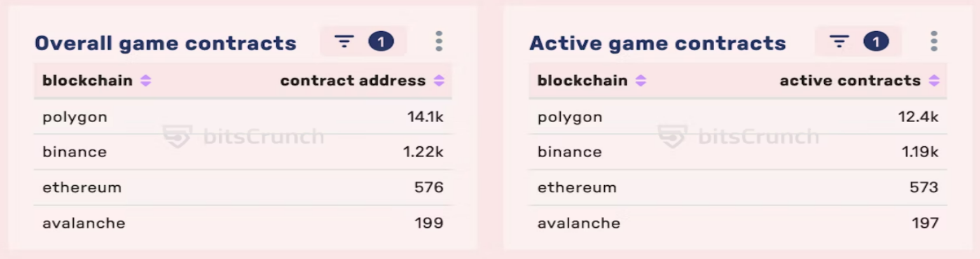Click the 'active contracts' column header

(850, 81)
